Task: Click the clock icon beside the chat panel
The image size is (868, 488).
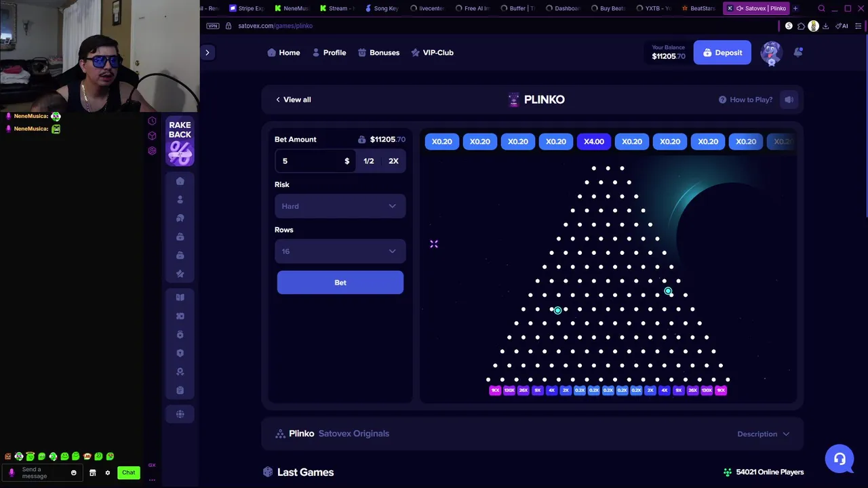Action: tap(152, 121)
